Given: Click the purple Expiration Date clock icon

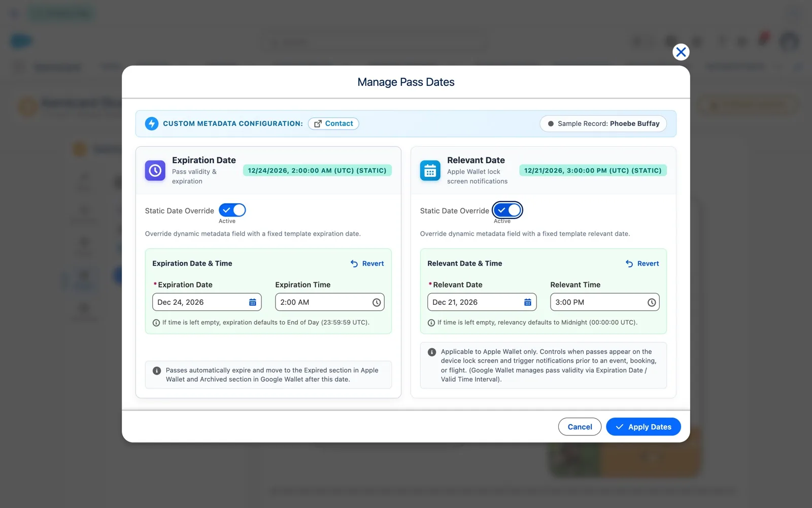Looking at the screenshot, I should pos(155,171).
